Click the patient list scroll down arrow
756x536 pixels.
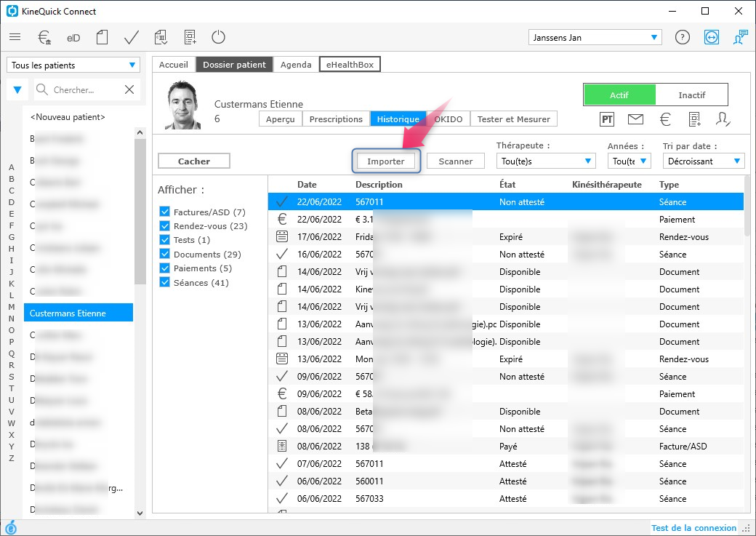[140, 513]
